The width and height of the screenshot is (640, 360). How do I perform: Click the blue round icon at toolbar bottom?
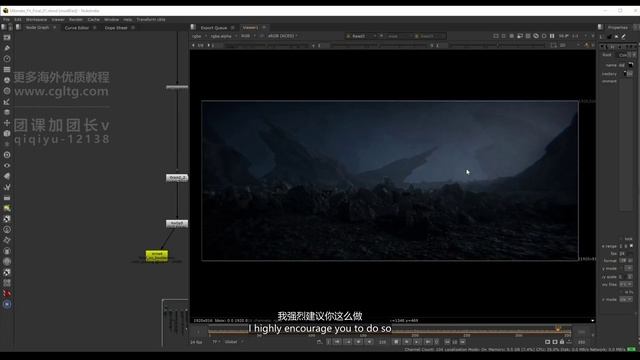click(x=7, y=304)
